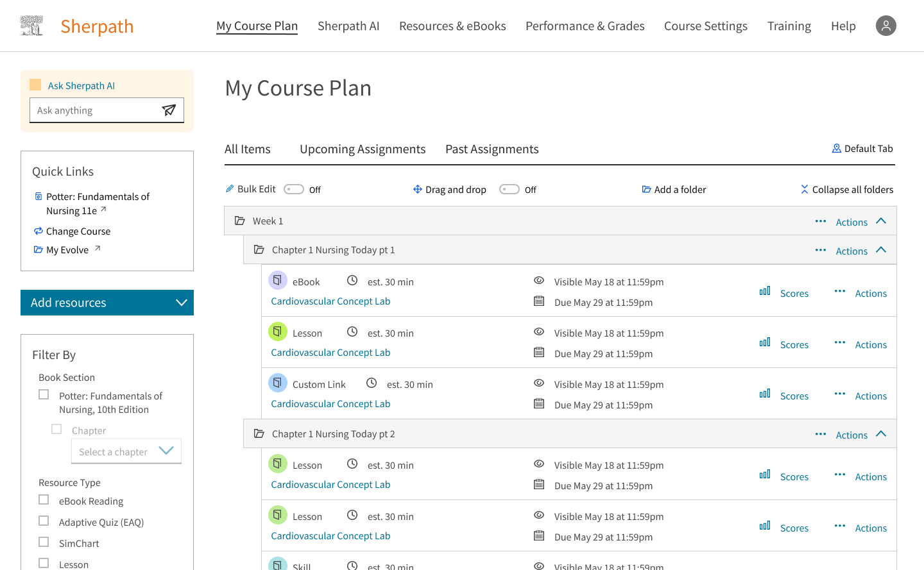Click the Collapse all folders icon
Screen dimensions: 924x570
pyautogui.click(x=805, y=189)
